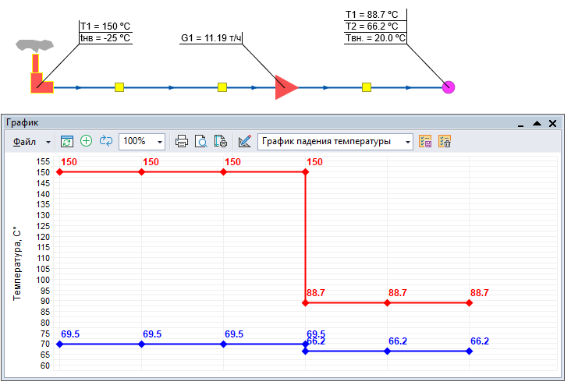Open the 100% zoom dropdown

pos(160,142)
